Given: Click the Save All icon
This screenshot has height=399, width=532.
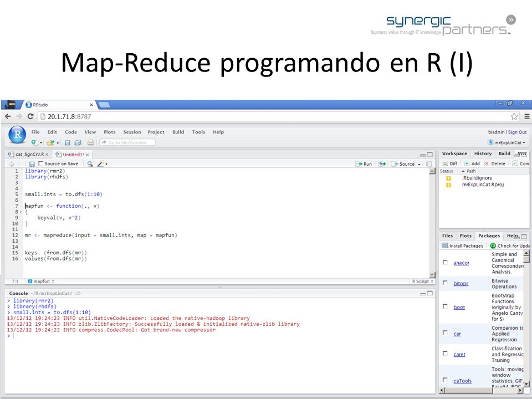Looking at the screenshot, I should click(78, 142).
